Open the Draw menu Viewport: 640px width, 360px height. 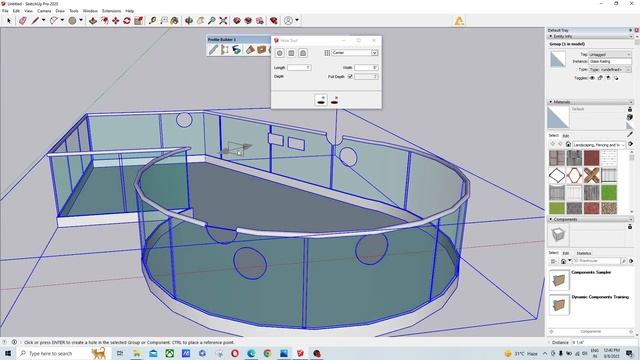(x=60, y=11)
